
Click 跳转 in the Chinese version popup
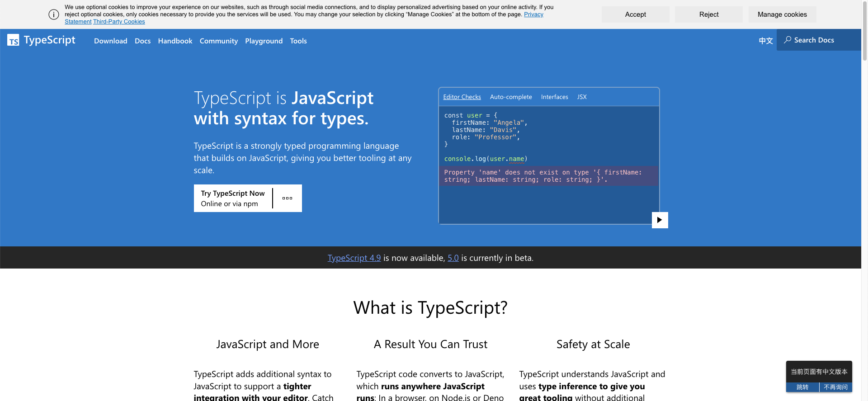pyautogui.click(x=802, y=387)
